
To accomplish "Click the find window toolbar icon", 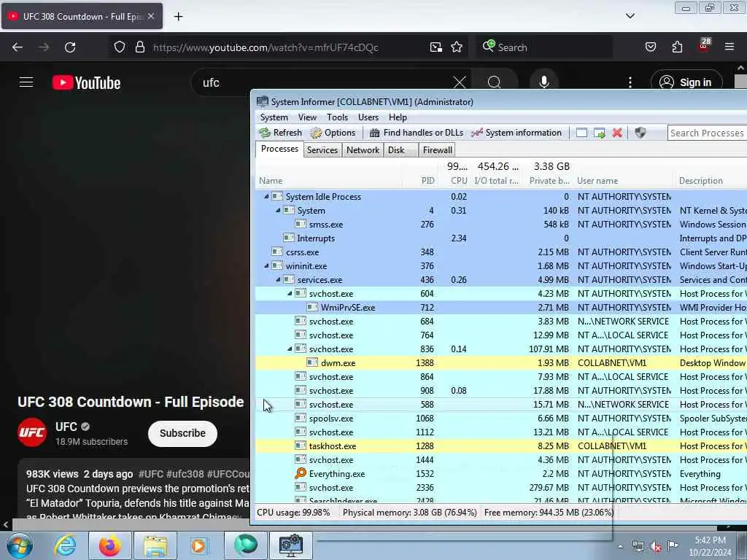I will pos(581,133).
